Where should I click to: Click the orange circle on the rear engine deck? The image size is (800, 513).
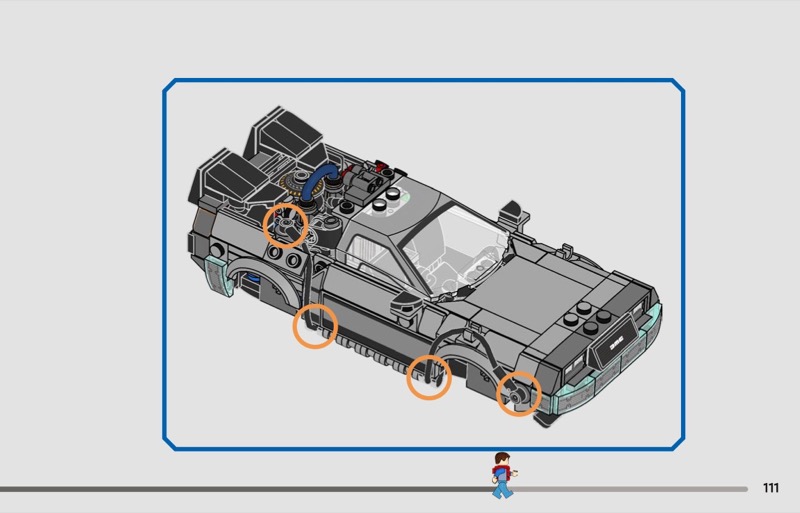click(284, 225)
